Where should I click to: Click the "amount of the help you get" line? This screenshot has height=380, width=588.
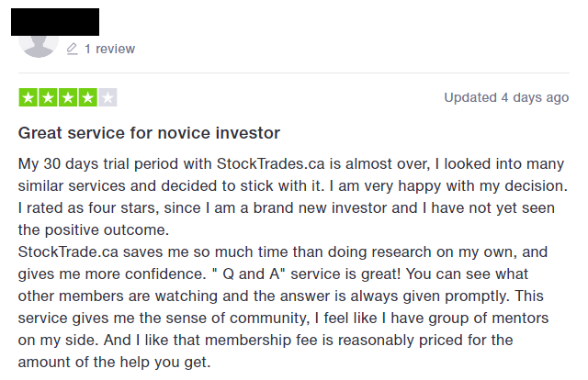pyautogui.click(x=114, y=361)
